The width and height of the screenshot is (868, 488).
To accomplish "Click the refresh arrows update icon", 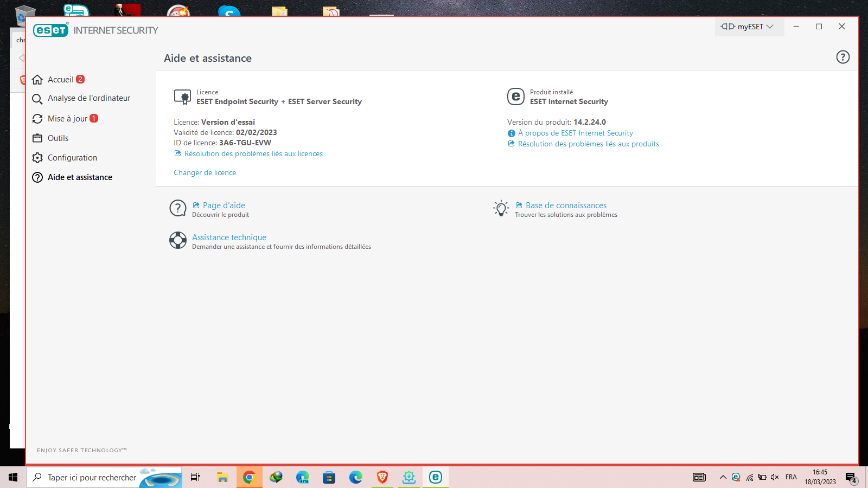I will tap(37, 119).
